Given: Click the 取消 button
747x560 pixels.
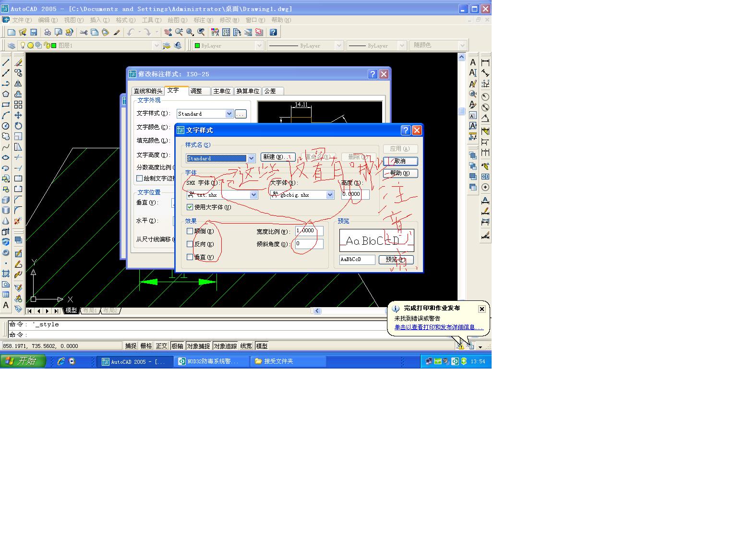Looking at the screenshot, I should click(400, 161).
